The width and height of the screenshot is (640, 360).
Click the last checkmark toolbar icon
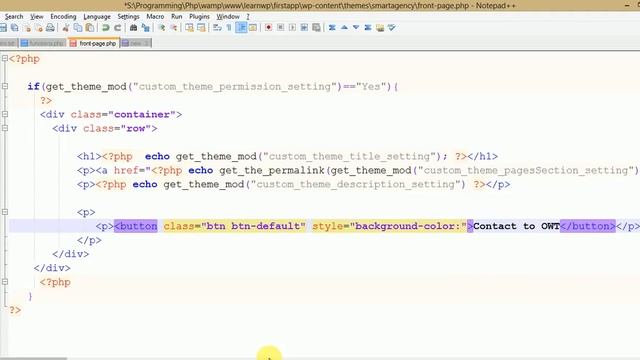(x=392, y=28)
